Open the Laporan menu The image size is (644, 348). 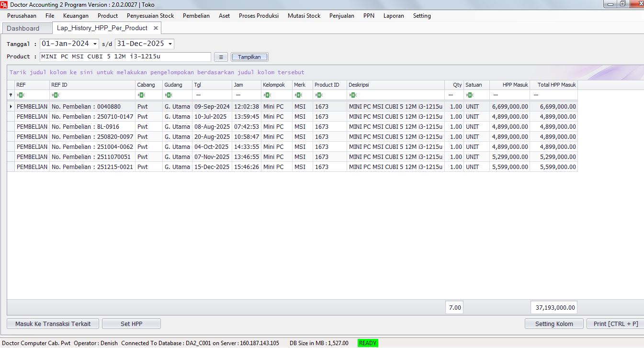pyautogui.click(x=394, y=16)
